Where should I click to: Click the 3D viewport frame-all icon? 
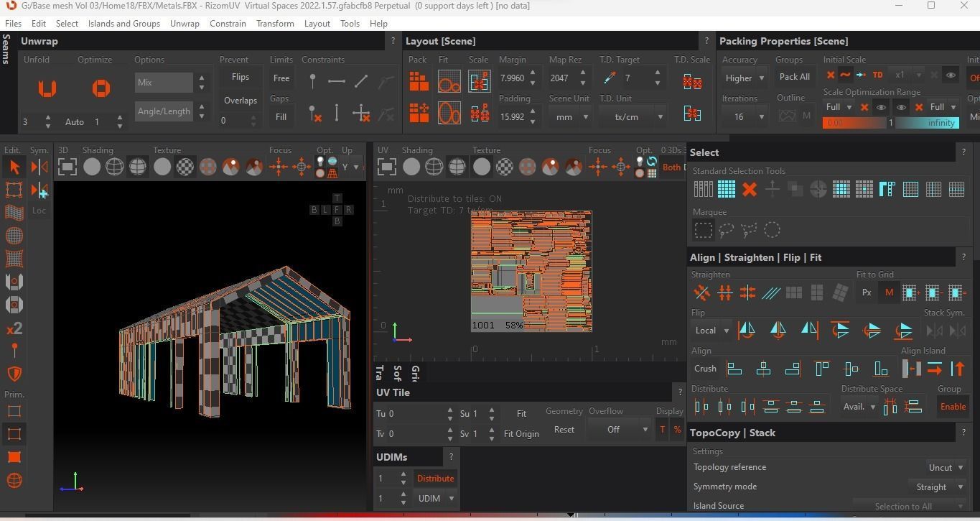click(x=67, y=167)
